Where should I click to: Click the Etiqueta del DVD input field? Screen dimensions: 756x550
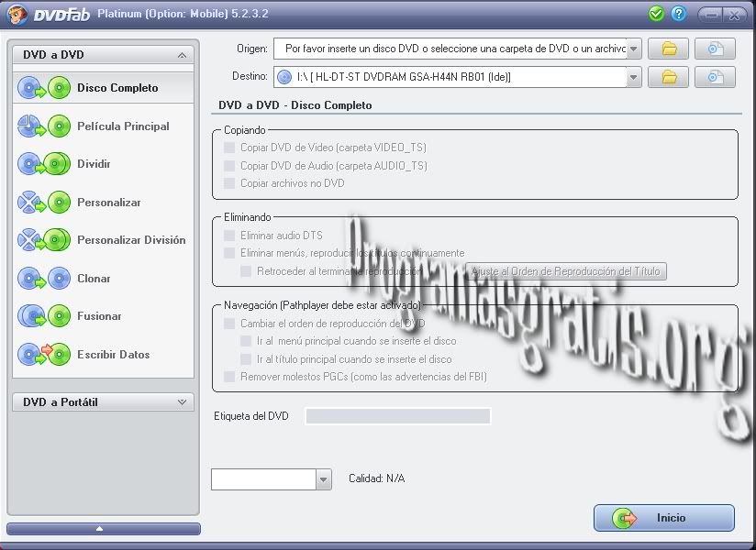(398, 416)
